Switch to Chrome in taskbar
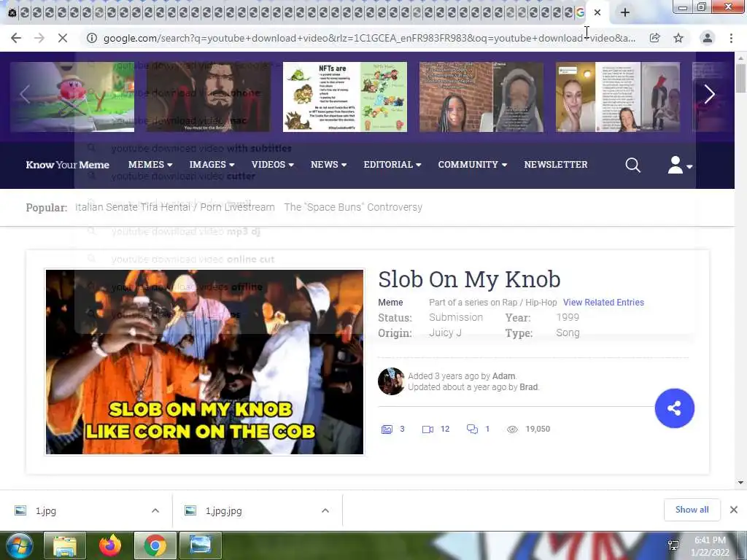The height and width of the screenshot is (560, 747). click(x=155, y=545)
